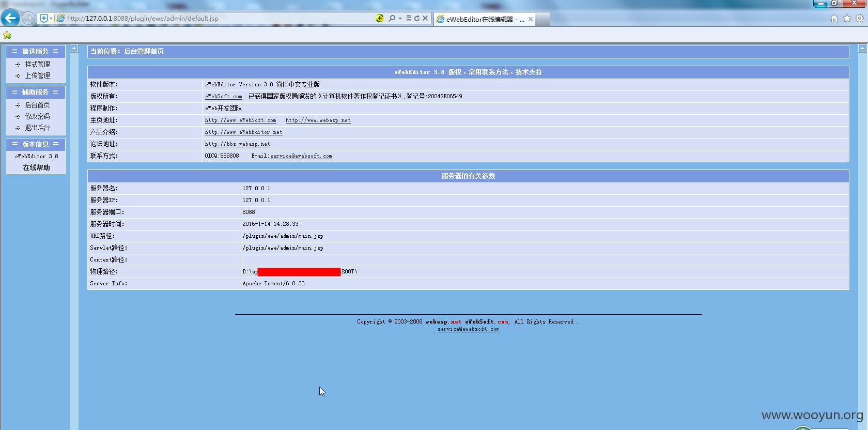Click sidebar frame scroll up arrow
The width and height of the screenshot is (868, 430).
[x=74, y=48]
